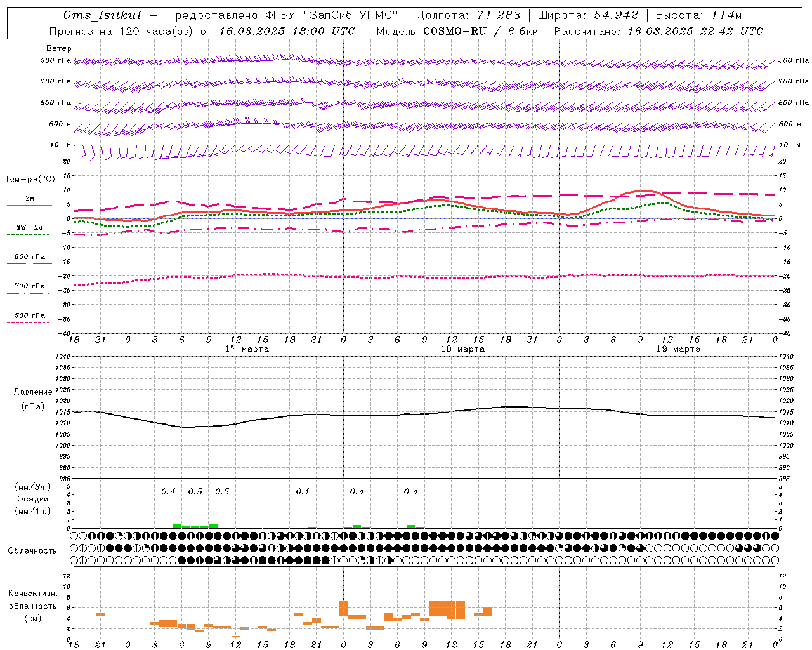This screenshot has width=812, height=650.
Task: Click the (мм/3ч.) precipitation unit label
Action: coord(32,487)
